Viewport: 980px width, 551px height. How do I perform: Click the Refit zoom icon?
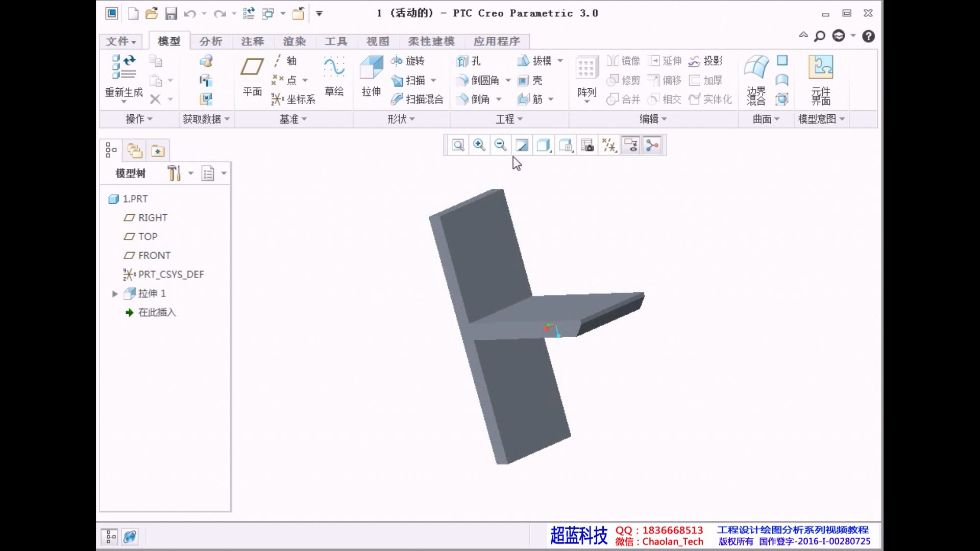pyautogui.click(x=458, y=146)
